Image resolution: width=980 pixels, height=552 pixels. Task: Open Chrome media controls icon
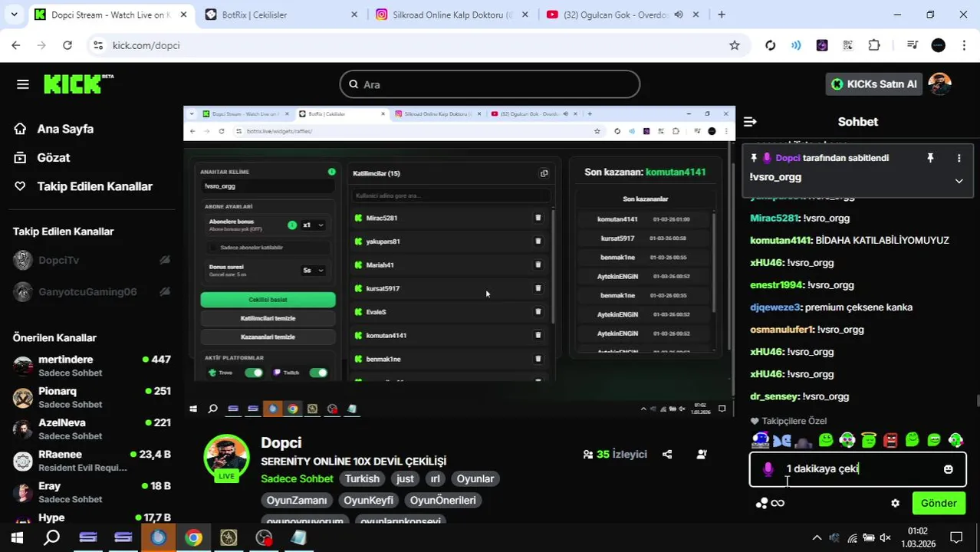pyautogui.click(x=912, y=45)
